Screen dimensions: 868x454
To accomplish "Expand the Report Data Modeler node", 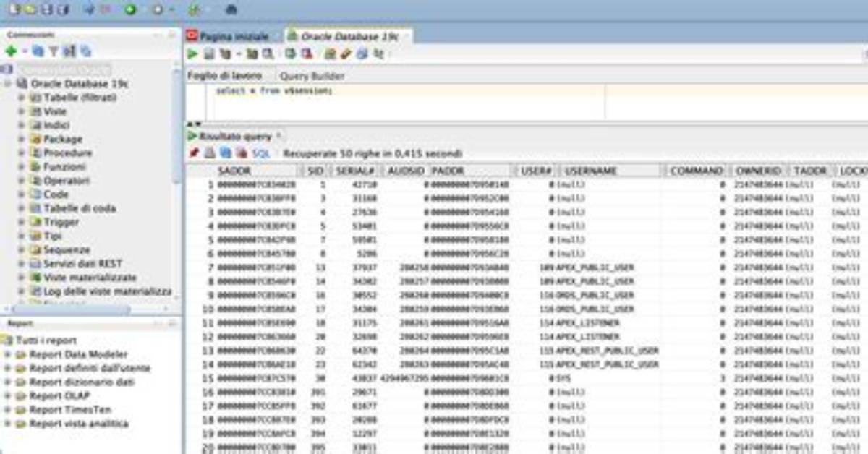I will pyautogui.click(x=8, y=354).
